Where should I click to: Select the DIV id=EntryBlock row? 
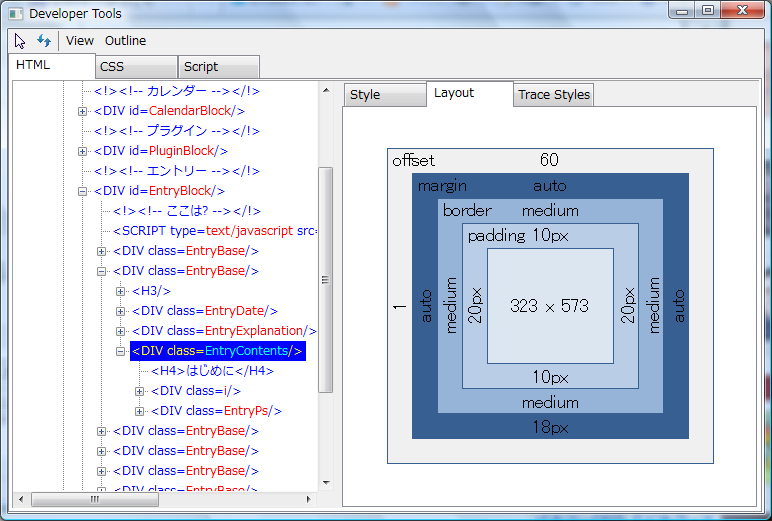pyautogui.click(x=160, y=191)
